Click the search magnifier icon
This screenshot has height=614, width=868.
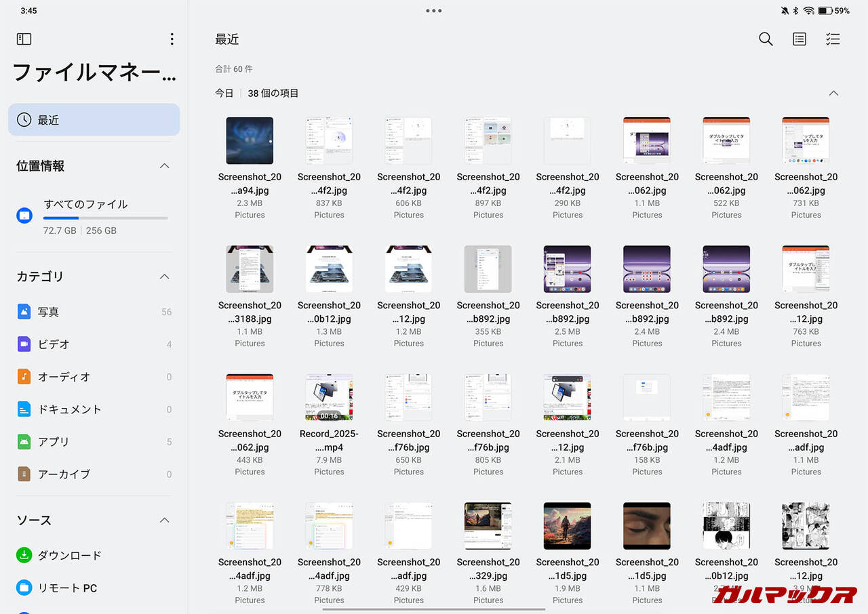766,39
